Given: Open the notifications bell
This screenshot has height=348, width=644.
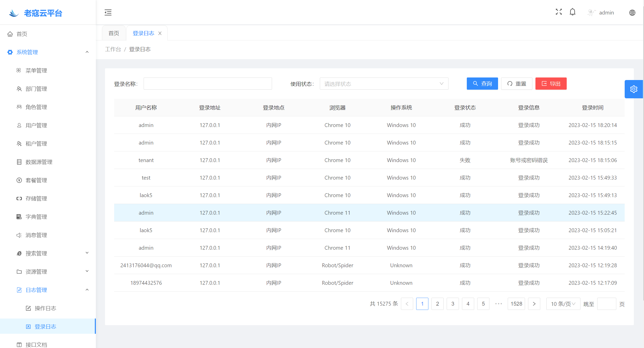Looking at the screenshot, I should click(x=572, y=12).
